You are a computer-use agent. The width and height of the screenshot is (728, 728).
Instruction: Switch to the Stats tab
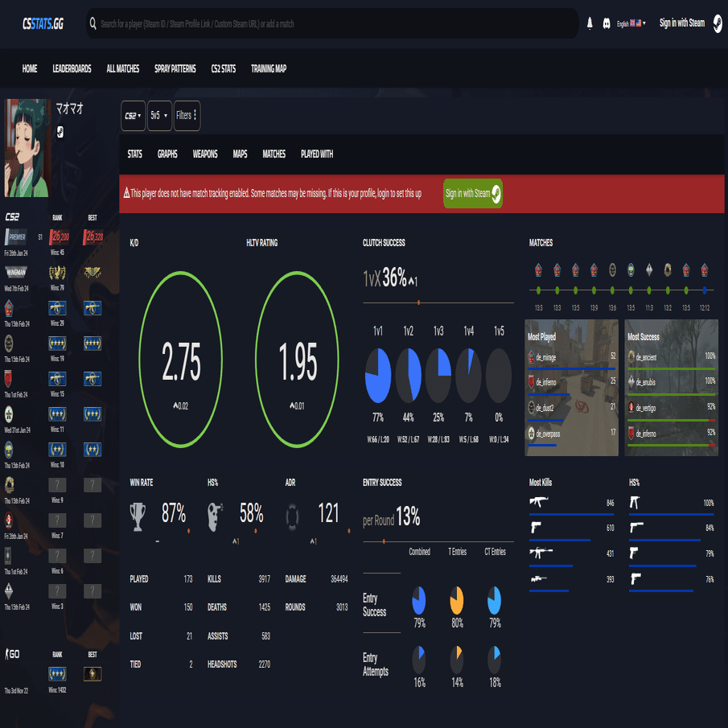click(134, 154)
